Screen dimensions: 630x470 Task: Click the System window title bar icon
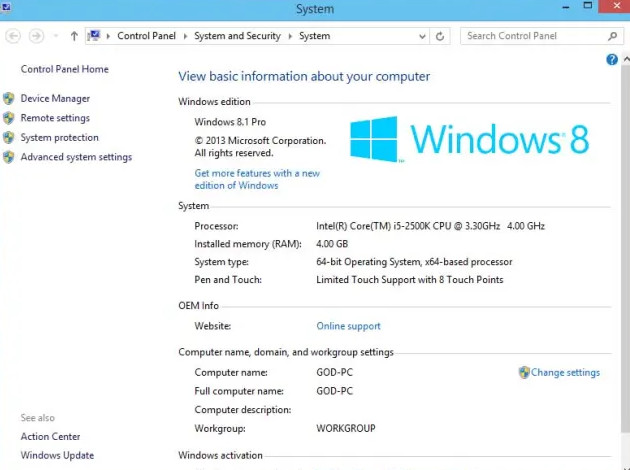6,7
